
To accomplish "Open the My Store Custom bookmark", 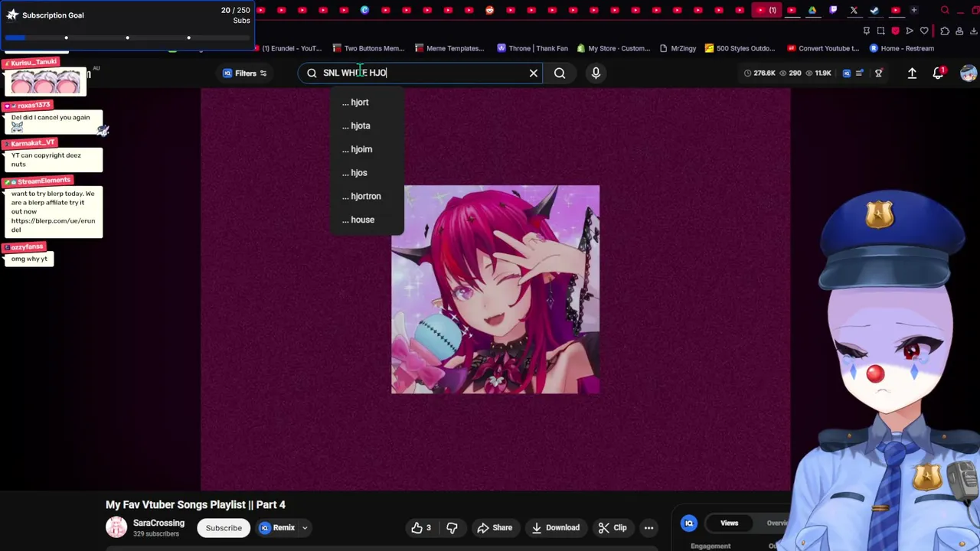I will [613, 48].
